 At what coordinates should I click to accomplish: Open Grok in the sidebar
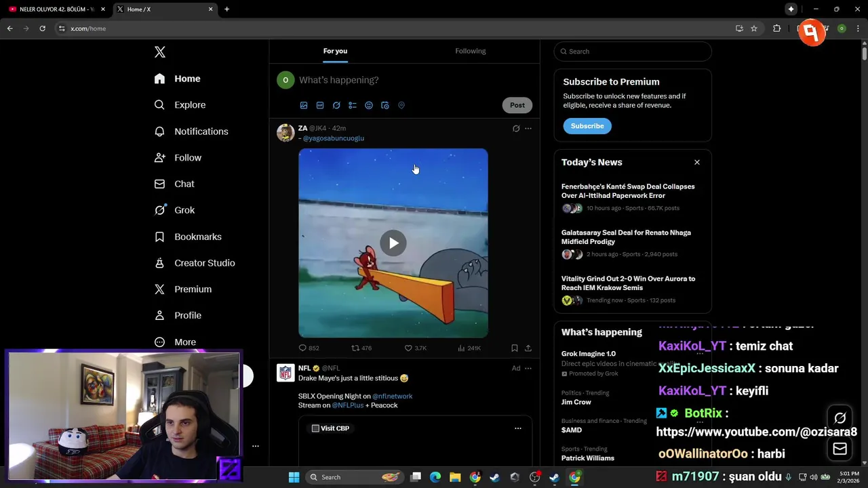[174, 210]
